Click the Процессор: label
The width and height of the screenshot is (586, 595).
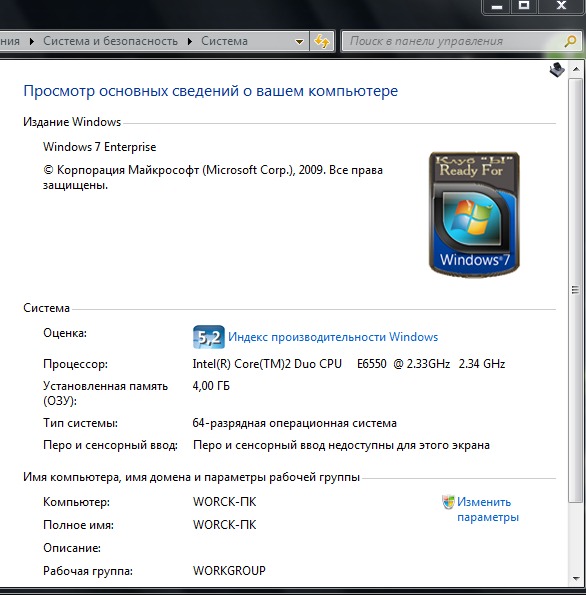point(75,364)
